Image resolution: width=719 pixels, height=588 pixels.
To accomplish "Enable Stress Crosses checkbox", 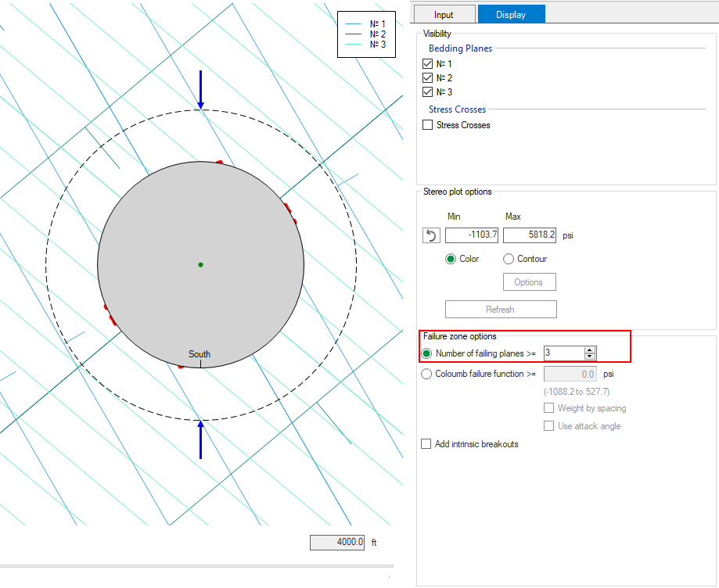I will pos(428,125).
